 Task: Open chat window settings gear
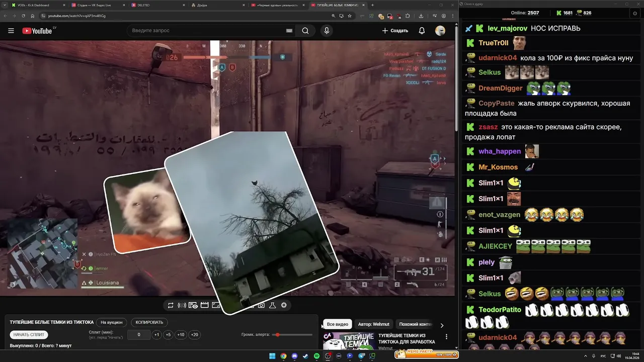(x=634, y=13)
